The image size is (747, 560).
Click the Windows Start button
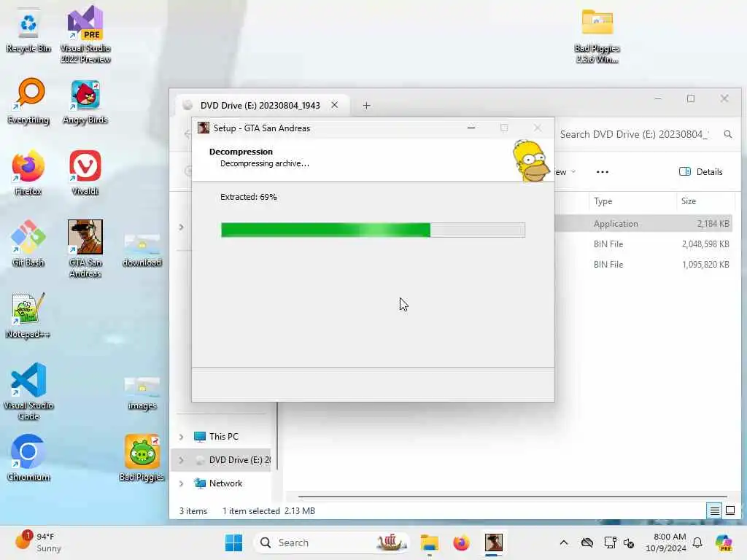tap(233, 542)
